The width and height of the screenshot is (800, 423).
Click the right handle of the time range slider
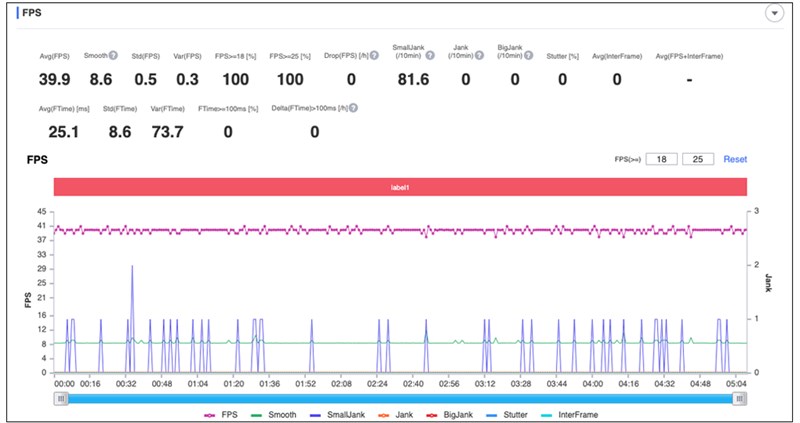coord(739,398)
